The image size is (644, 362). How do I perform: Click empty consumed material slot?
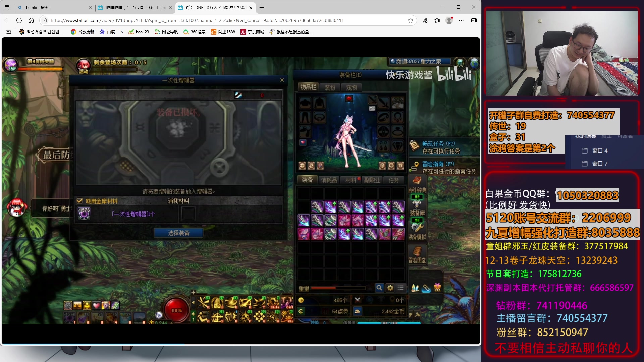click(188, 214)
